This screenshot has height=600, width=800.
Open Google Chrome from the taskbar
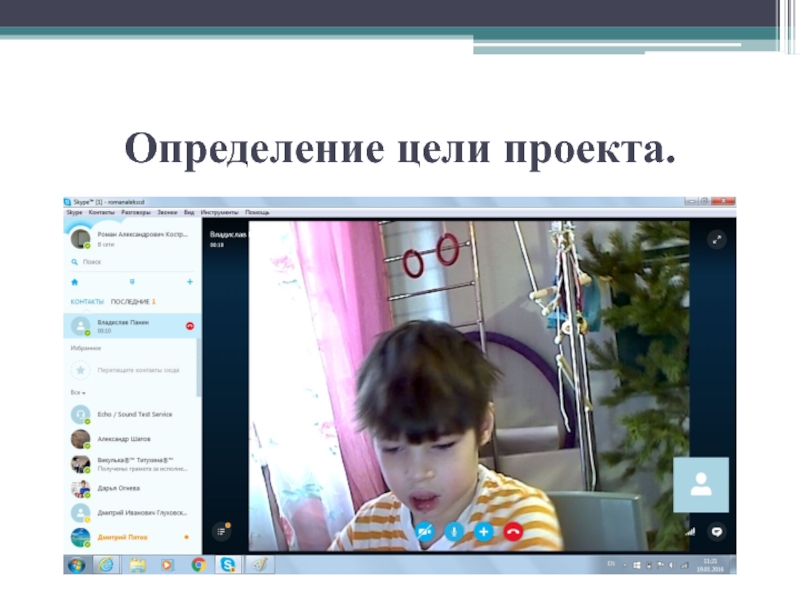click(199, 564)
